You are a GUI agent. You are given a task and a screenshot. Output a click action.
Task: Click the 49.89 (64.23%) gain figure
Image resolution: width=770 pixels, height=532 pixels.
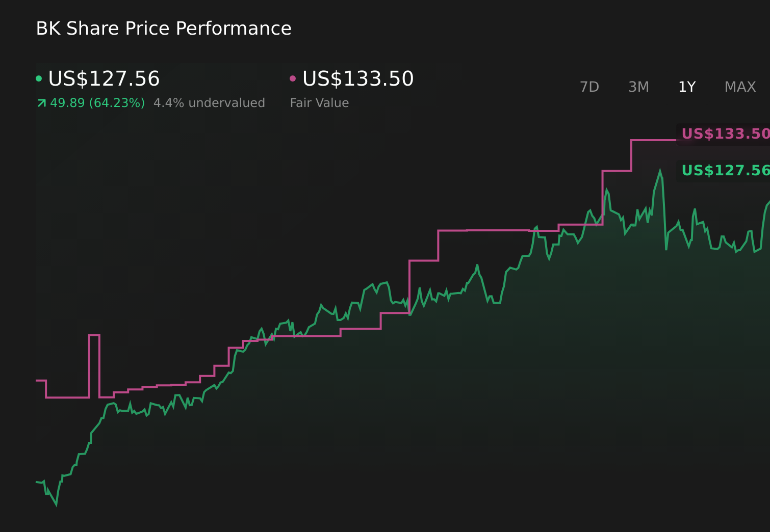click(96, 102)
